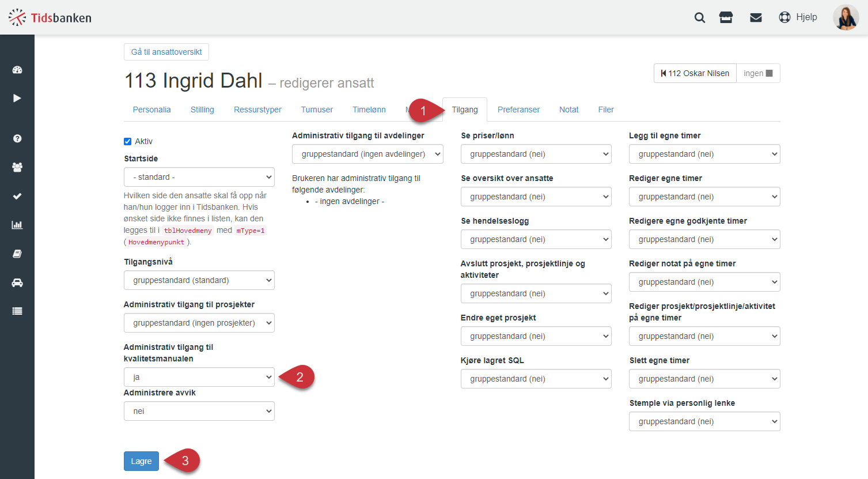The image size is (868, 479).
Task: Expand the Startside dropdown
Action: pos(199,177)
